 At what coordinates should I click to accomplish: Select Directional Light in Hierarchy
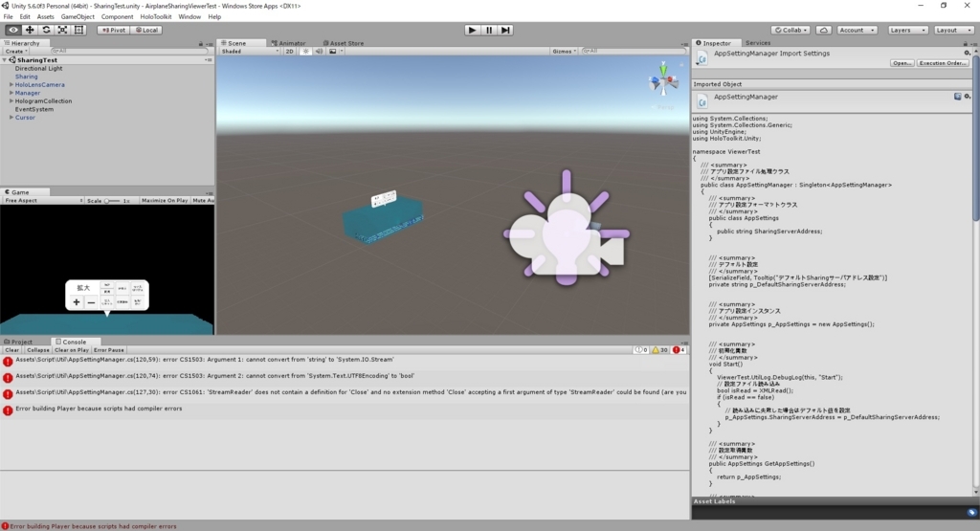[x=38, y=68]
